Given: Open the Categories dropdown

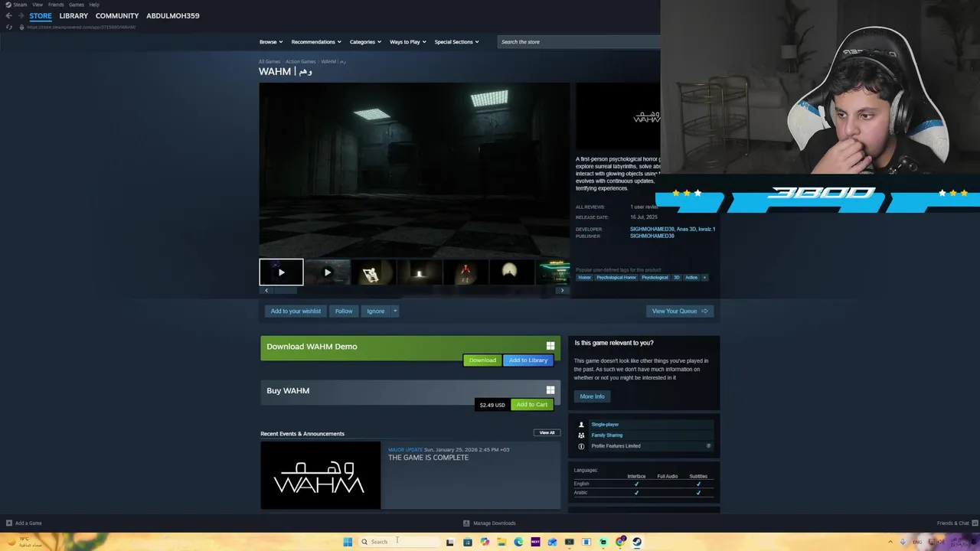Looking at the screenshot, I should (365, 42).
